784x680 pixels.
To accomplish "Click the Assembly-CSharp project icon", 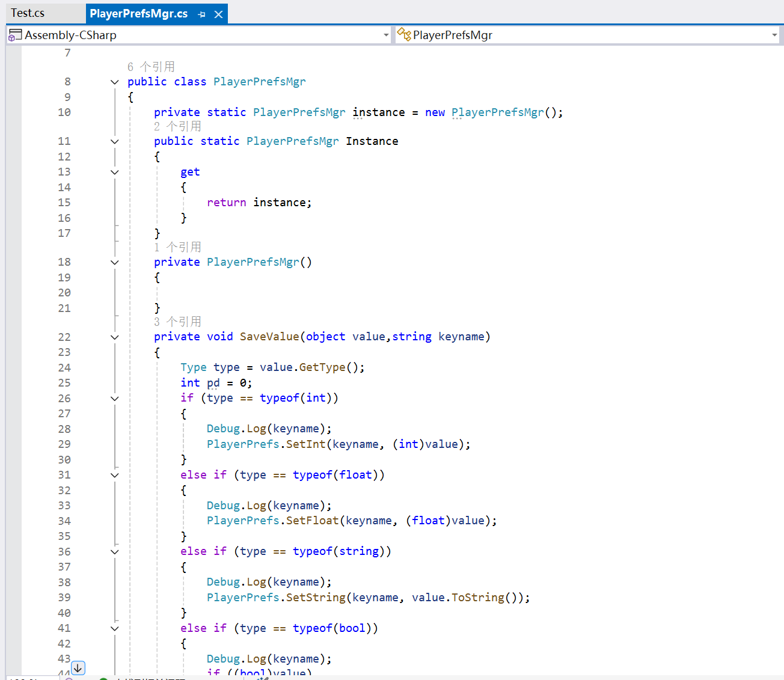I will [15, 35].
